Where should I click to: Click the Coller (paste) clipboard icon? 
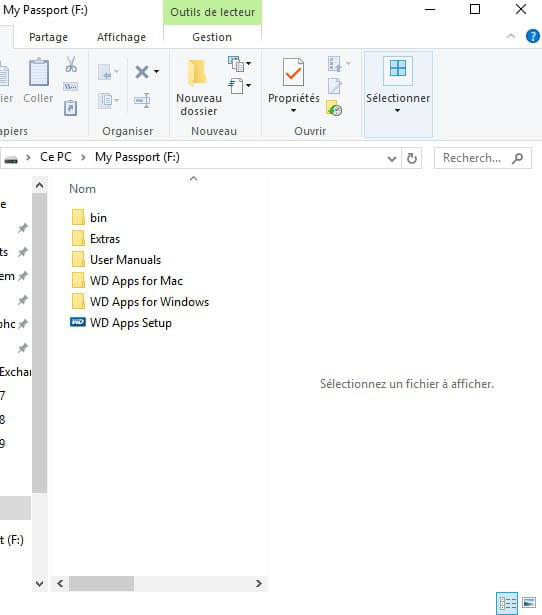[38, 72]
